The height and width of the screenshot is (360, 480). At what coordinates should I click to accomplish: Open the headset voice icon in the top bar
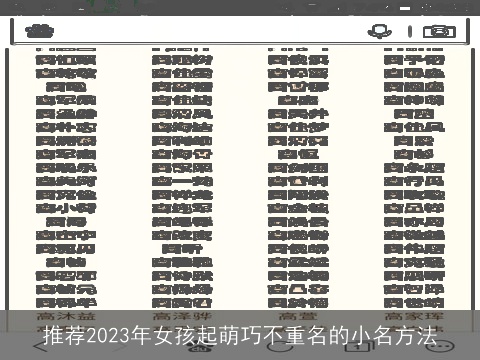pos(379,31)
